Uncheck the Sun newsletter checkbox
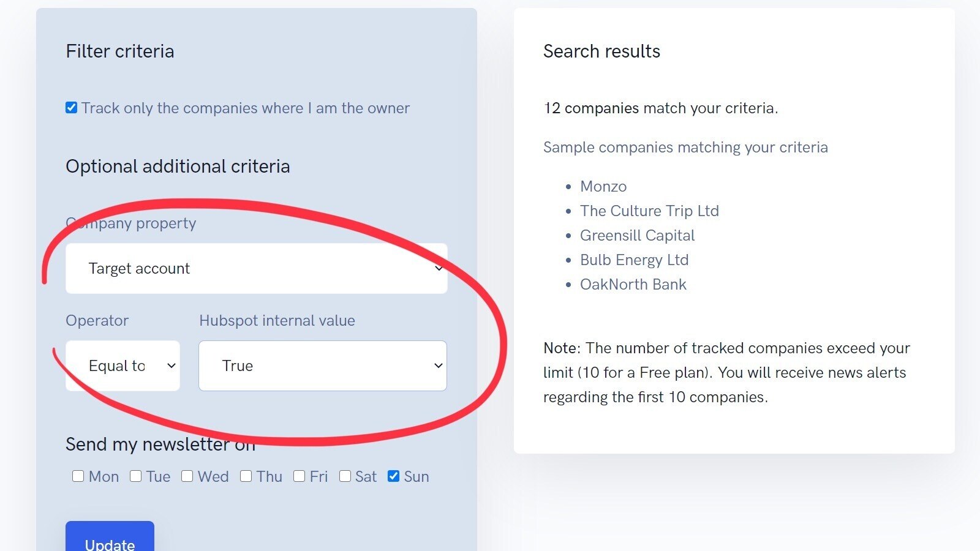Image resolution: width=980 pixels, height=551 pixels. point(394,476)
